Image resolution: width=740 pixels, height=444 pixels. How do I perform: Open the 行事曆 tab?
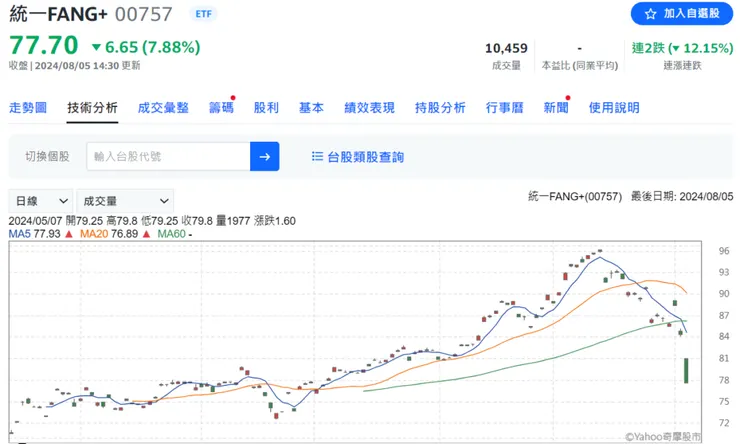pos(505,108)
